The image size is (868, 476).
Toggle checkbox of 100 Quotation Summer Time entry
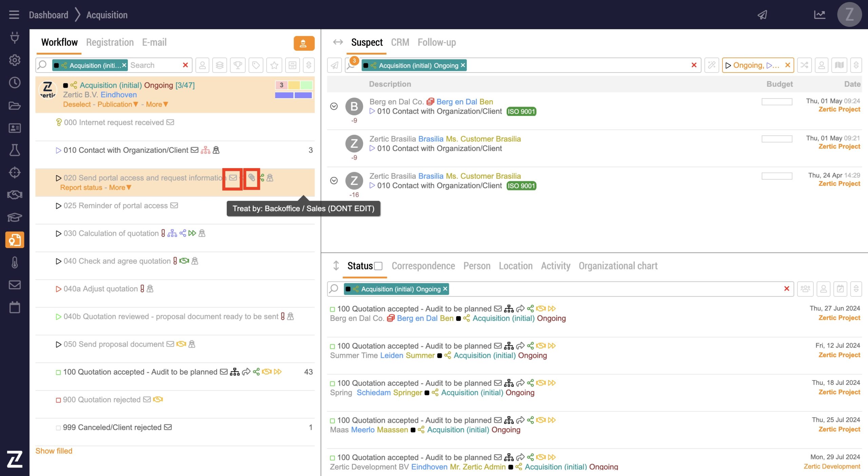click(x=332, y=346)
